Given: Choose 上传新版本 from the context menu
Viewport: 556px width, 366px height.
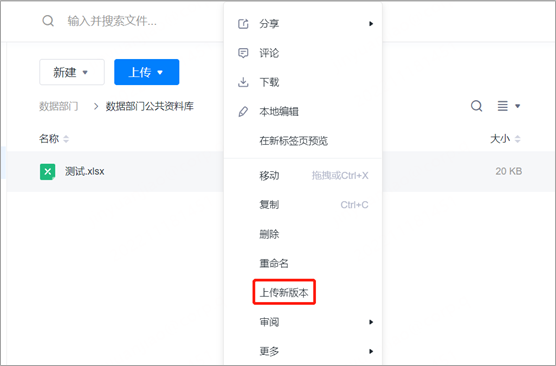Looking at the screenshot, I should 284,293.
